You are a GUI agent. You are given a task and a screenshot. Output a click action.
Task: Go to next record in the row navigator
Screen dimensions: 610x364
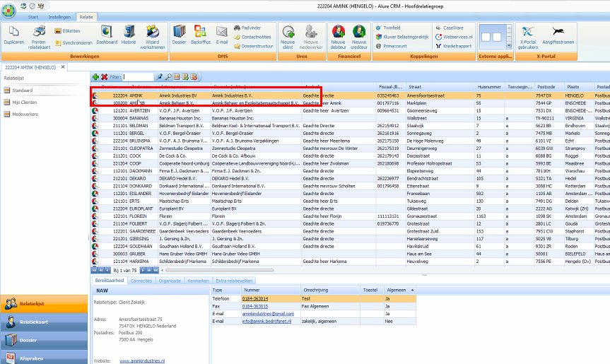coord(143,270)
